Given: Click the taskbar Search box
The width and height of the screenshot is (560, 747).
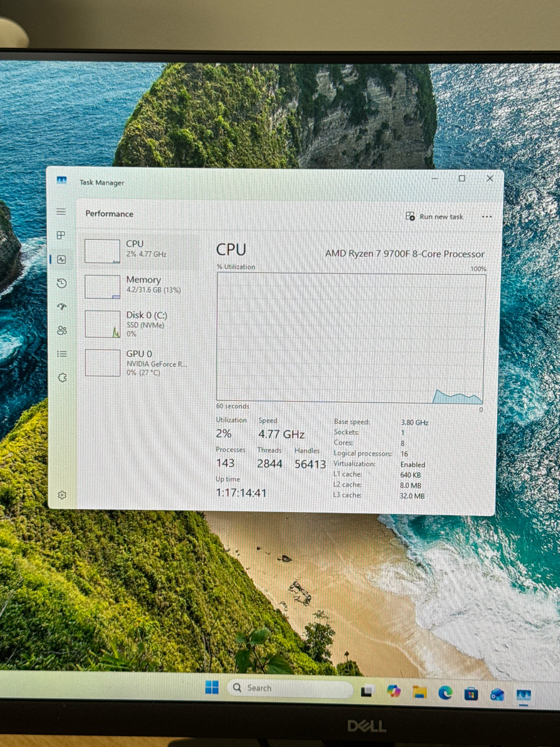Looking at the screenshot, I should (x=290, y=688).
